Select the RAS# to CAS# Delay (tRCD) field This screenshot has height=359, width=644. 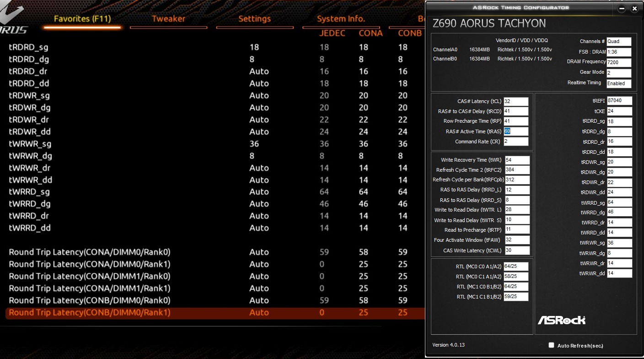516,111
